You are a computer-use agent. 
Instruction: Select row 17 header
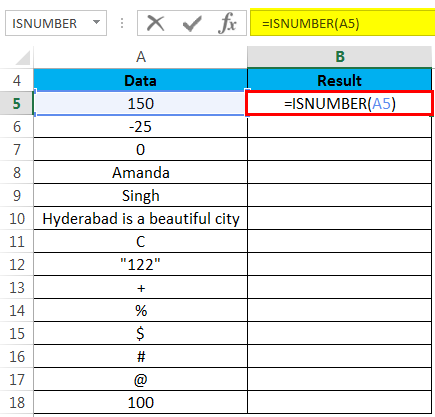tap(17, 379)
